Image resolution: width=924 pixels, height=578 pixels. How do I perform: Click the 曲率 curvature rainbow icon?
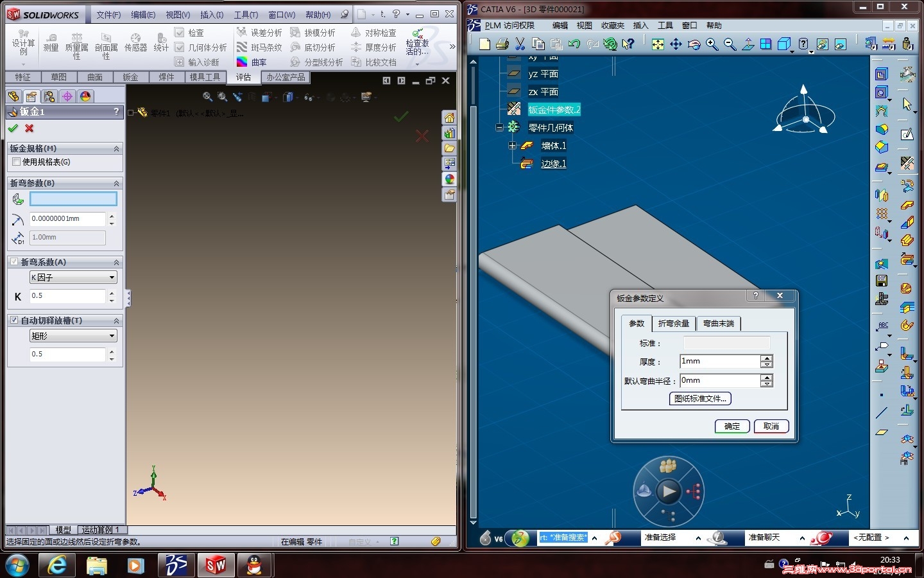(242, 62)
